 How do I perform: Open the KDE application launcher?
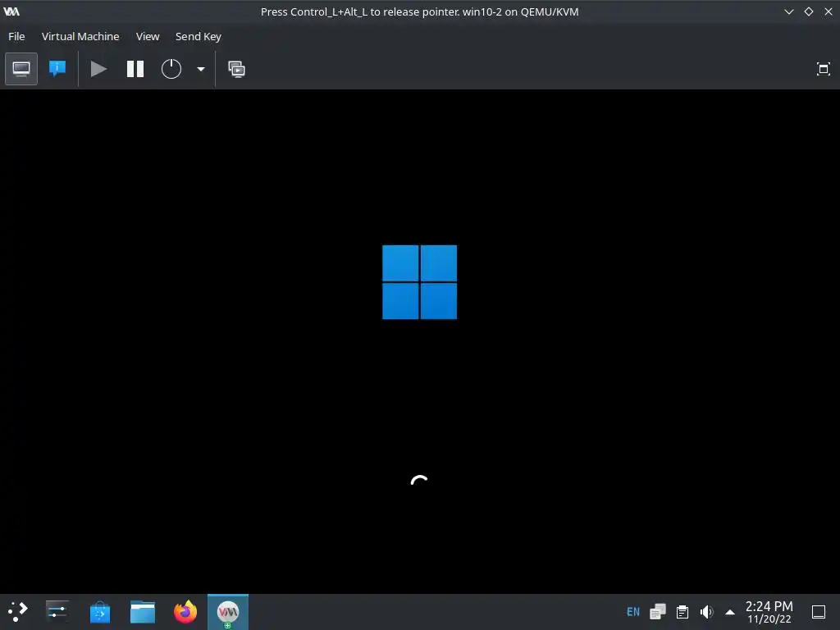18,612
